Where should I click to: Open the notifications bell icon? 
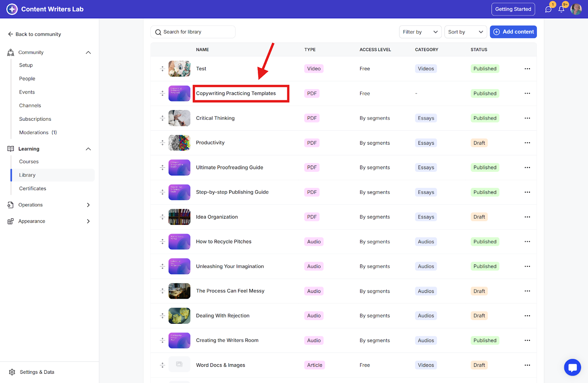coord(561,9)
